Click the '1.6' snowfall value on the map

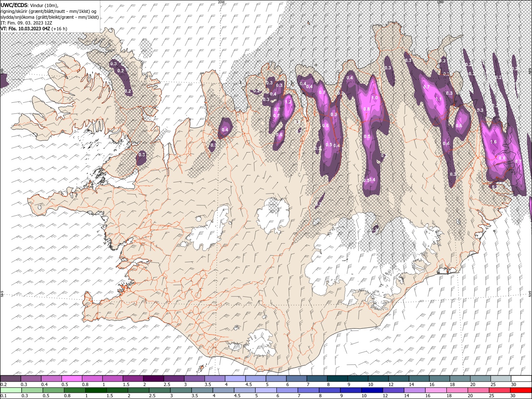pos(494,142)
